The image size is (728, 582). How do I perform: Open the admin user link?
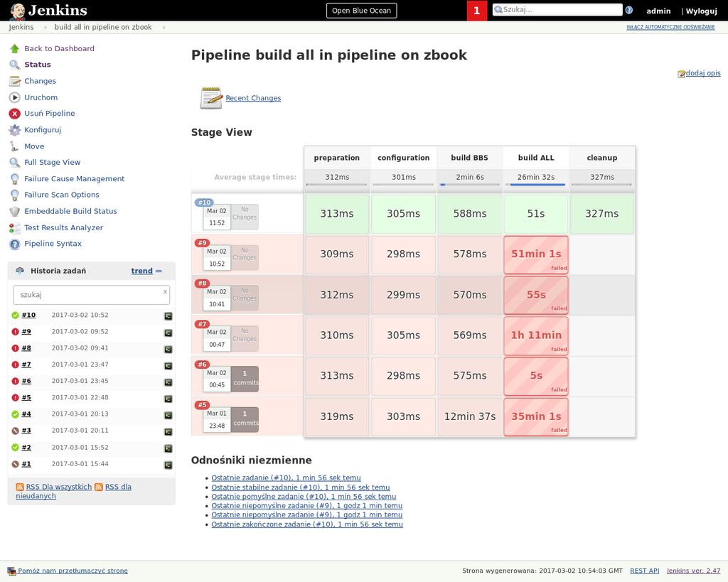pyautogui.click(x=658, y=11)
